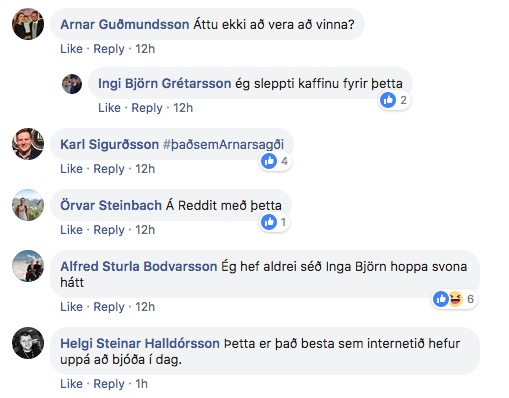Image resolution: width=509 pixels, height=398 pixels.
Task: Like Arnar Guðmundsson's comment
Action: (x=71, y=49)
